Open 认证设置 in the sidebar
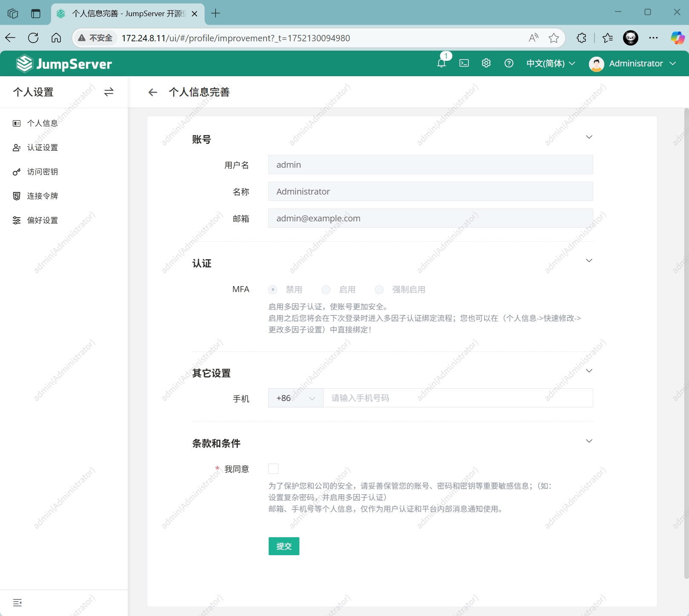 point(43,148)
